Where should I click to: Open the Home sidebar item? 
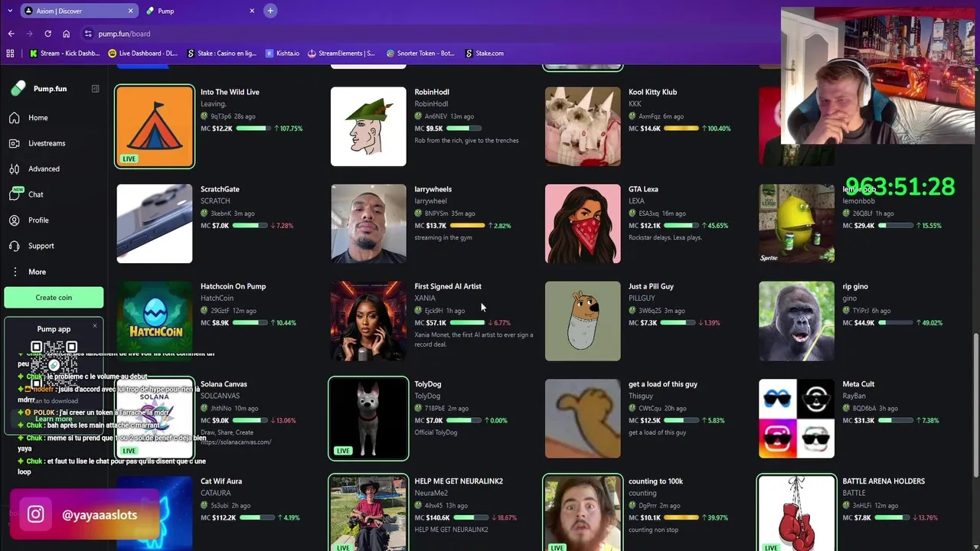tap(38, 118)
